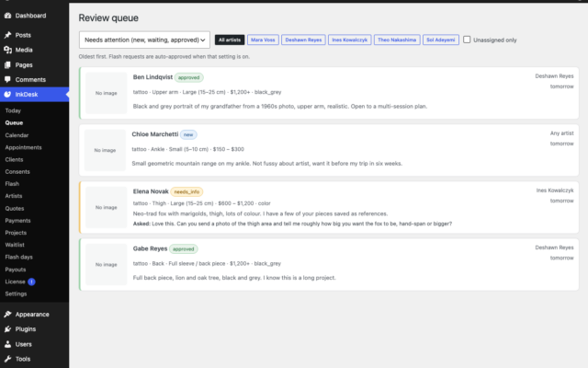Open Projects in the sidebar
The width and height of the screenshot is (588, 368).
pos(16,233)
